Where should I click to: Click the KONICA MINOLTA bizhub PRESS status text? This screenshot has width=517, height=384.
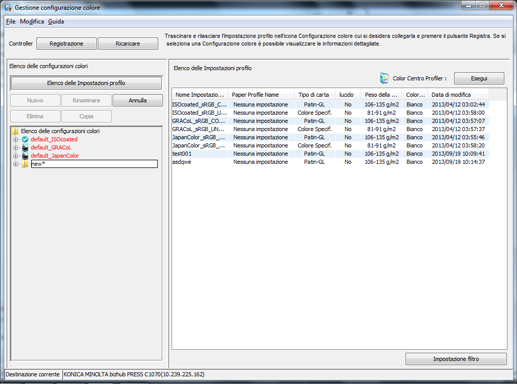(134, 374)
